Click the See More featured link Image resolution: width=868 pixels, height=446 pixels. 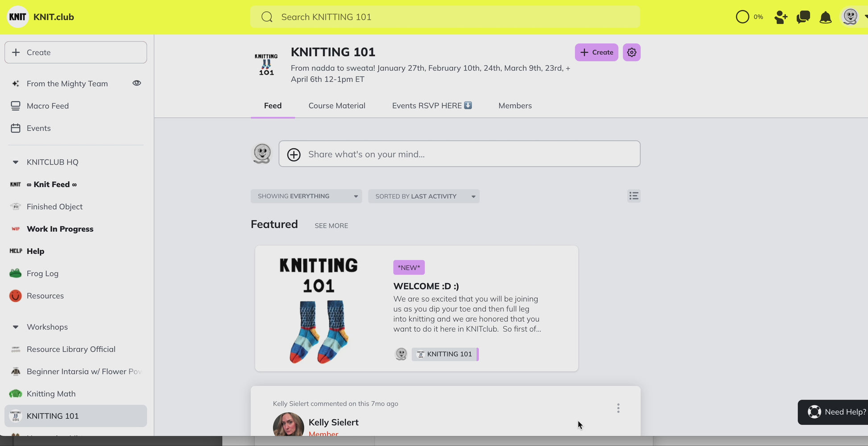pyautogui.click(x=331, y=226)
